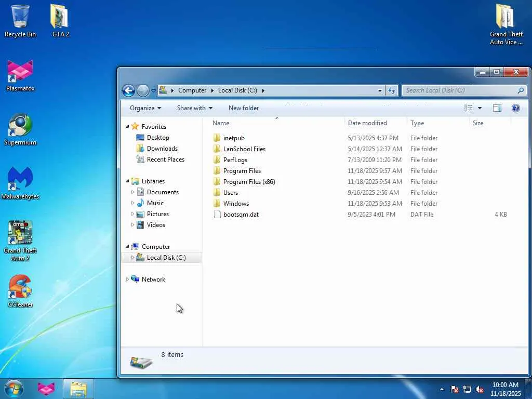Open the Organize menu
The height and width of the screenshot is (399, 532).
click(x=145, y=108)
